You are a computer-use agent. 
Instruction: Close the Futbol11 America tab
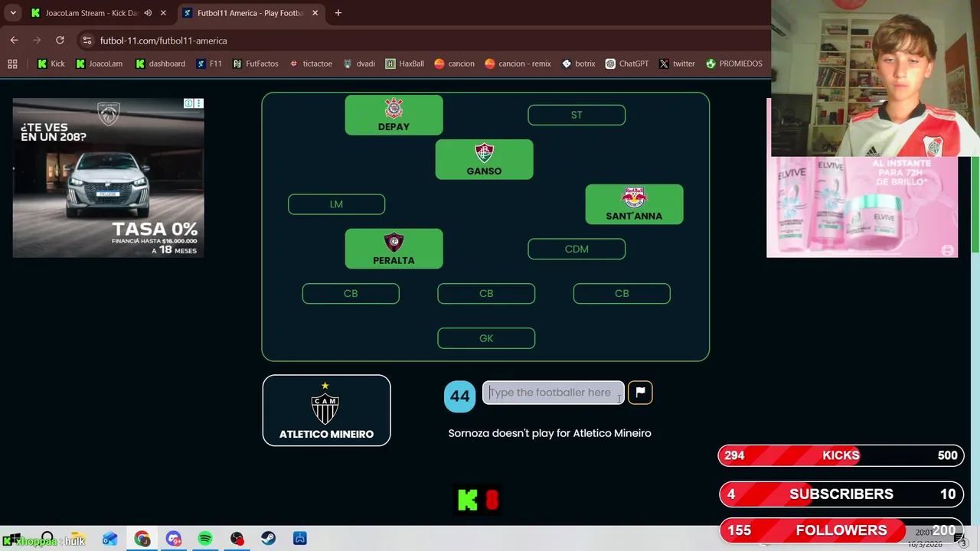[x=314, y=13]
